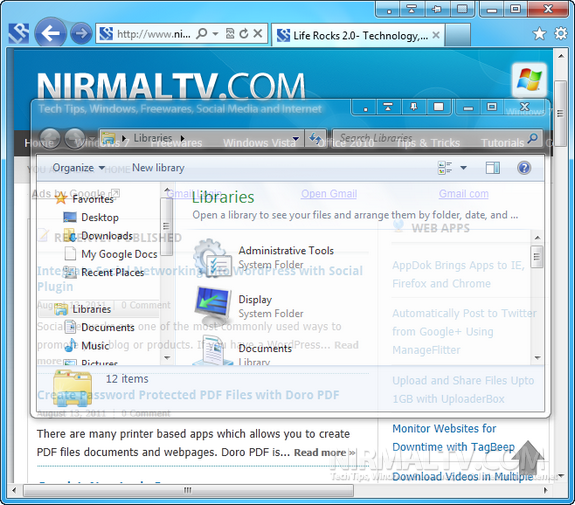Follow the Read more link for Doro PDF
The image size is (575, 505).
(325, 453)
